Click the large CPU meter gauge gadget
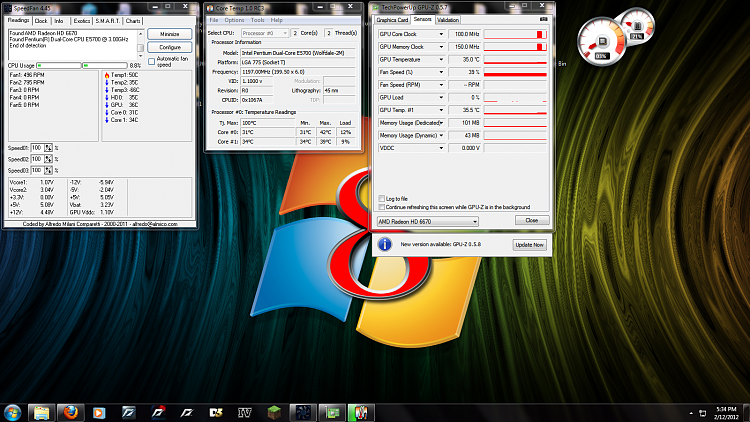750x422 pixels. point(601,42)
